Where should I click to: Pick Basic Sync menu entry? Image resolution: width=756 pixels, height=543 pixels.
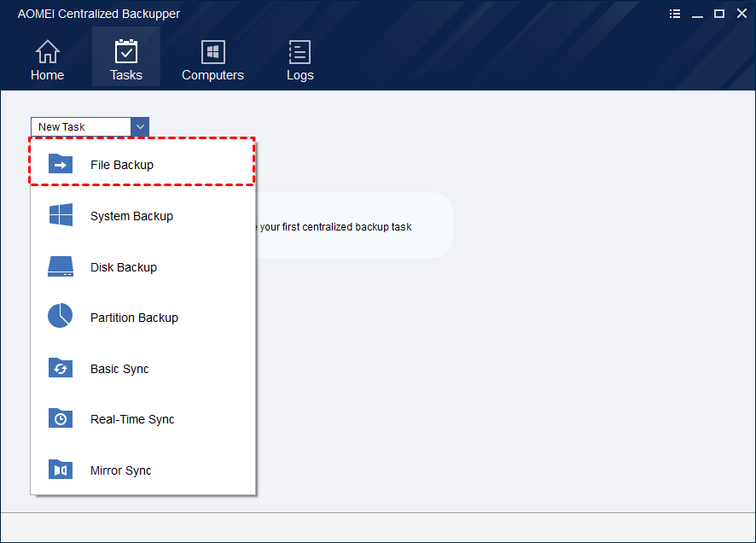pos(142,369)
